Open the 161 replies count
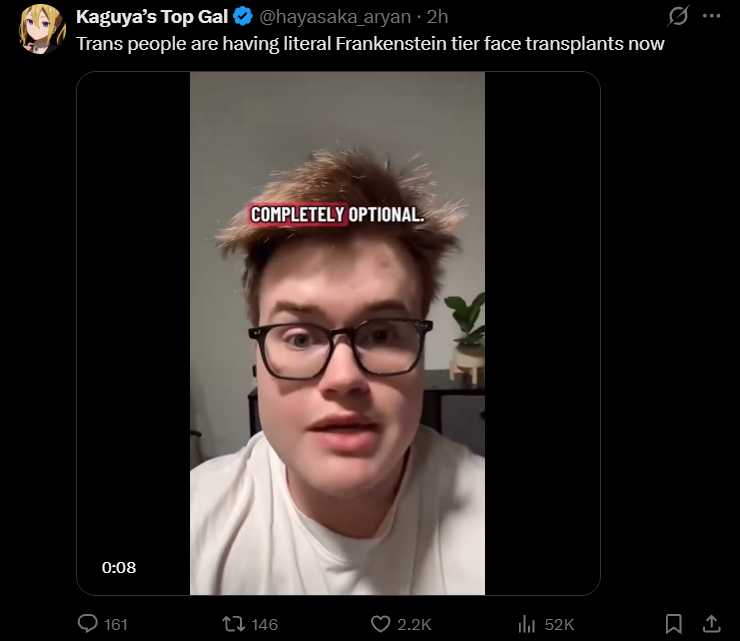Screen dimensions: 740x641 click(x=116, y=624)
